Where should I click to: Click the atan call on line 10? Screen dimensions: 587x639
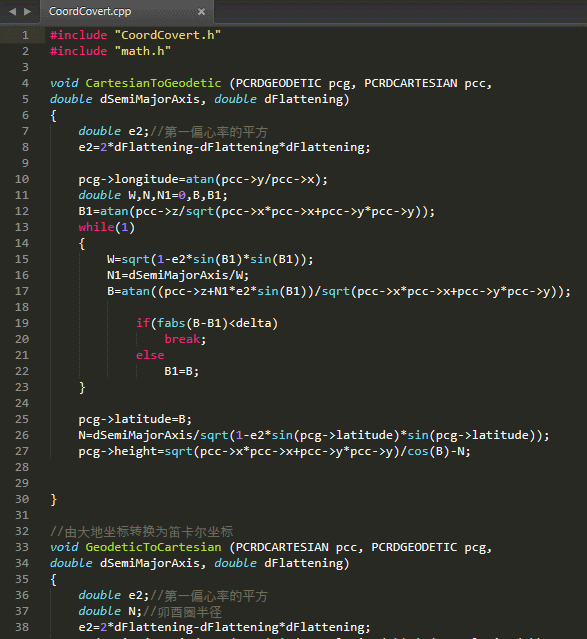coord(200,179)
